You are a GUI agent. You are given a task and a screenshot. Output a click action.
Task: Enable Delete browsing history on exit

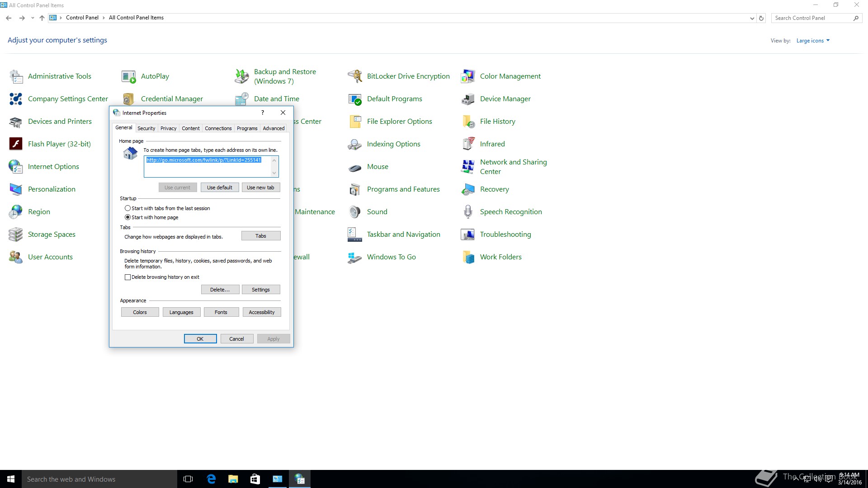(127, 277)
